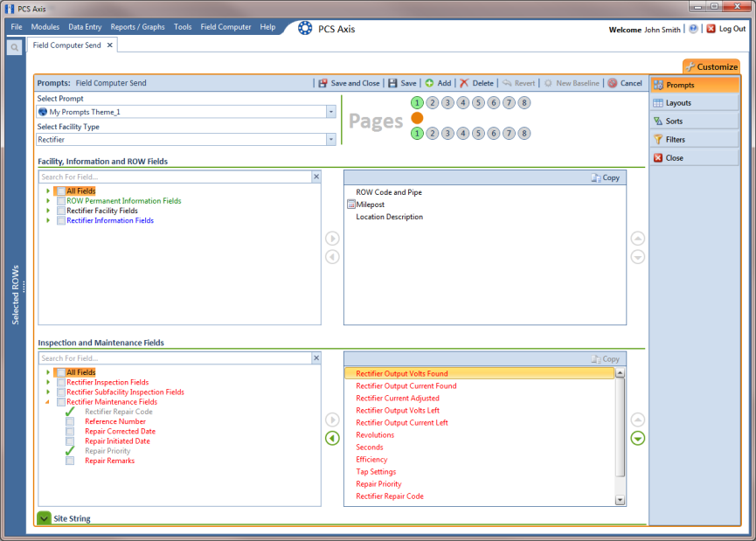756x541 pixels.
Task: Copy the Inspection and Maintenance fields list
Action: coord(605,358)
